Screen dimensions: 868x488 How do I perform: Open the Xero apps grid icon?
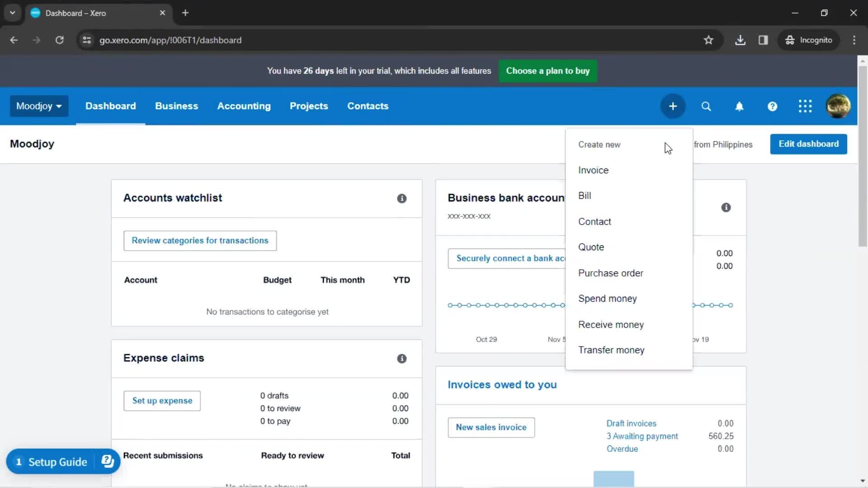click(805, 106)
